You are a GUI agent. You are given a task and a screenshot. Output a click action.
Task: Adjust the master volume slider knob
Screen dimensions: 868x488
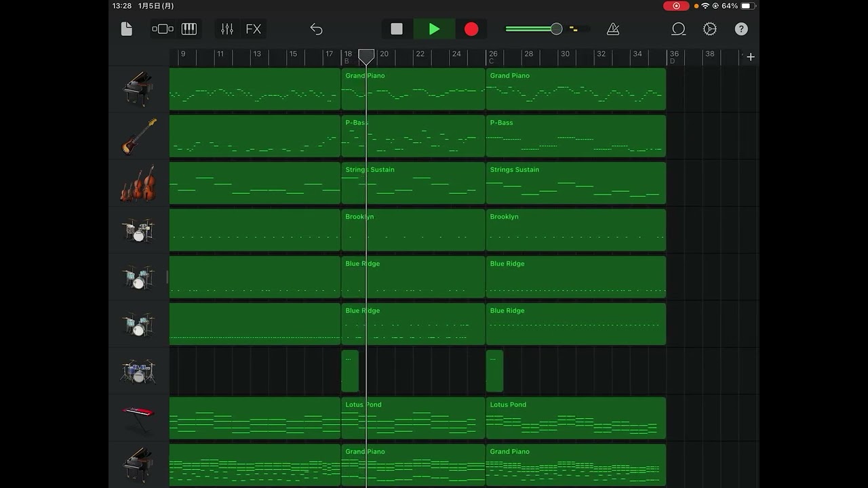[556, 29]
